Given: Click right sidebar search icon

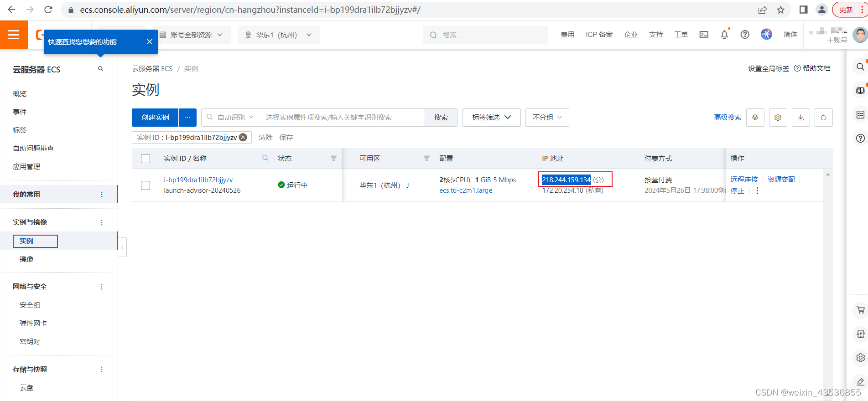Looking at the screenshot, I should [x=860, y=67].
